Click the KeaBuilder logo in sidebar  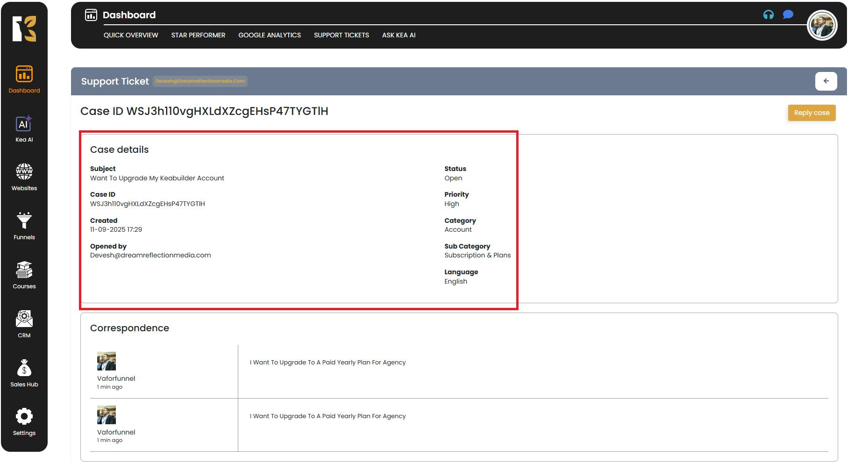pyautogui.click(x=24, y=28)
